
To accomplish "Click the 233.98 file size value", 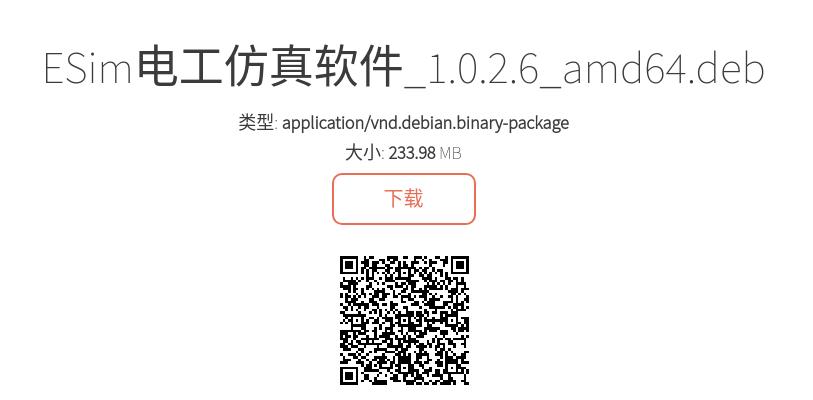I will (x=412, y=154).
